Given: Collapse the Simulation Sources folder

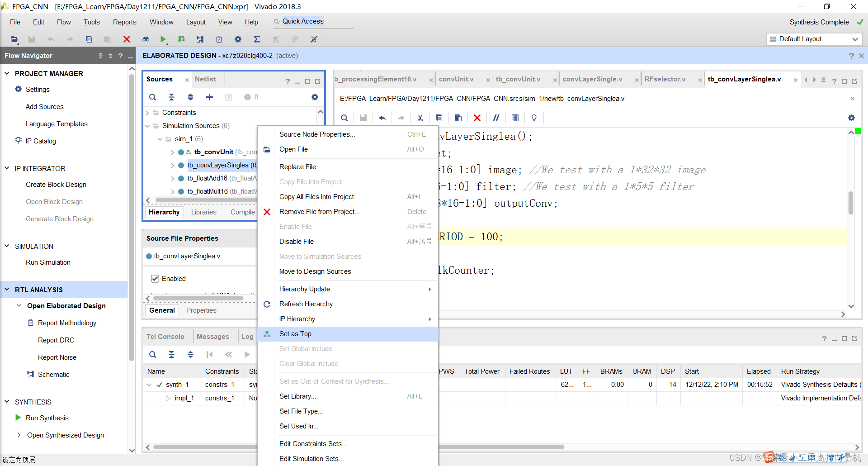Looking at the screenshot, I should pos(147,126).
